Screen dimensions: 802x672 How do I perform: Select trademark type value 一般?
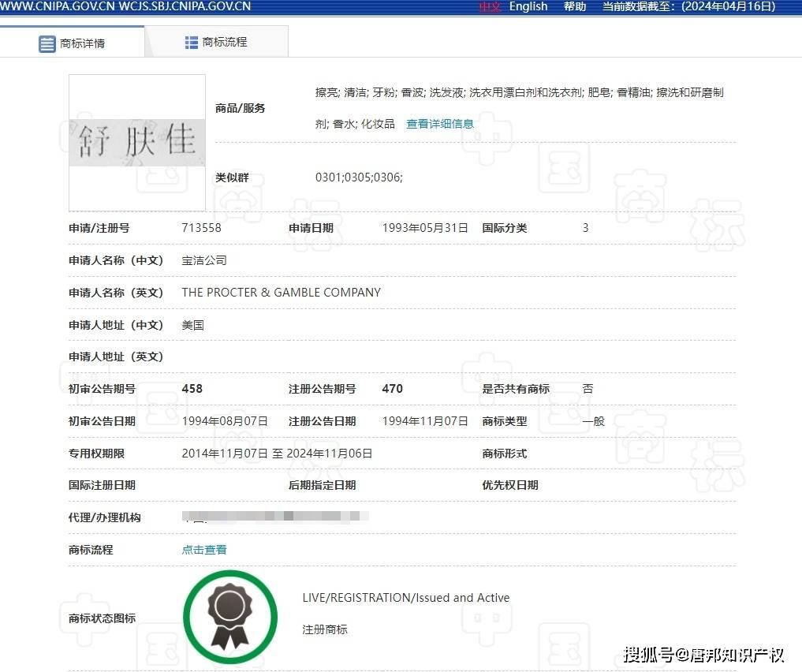coord(593,421)
